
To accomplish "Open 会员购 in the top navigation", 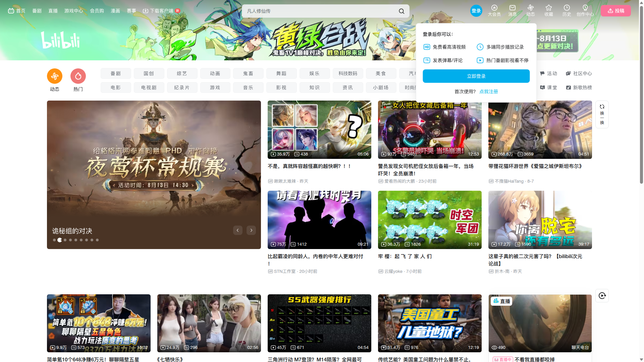I will (x=97, y=11).
